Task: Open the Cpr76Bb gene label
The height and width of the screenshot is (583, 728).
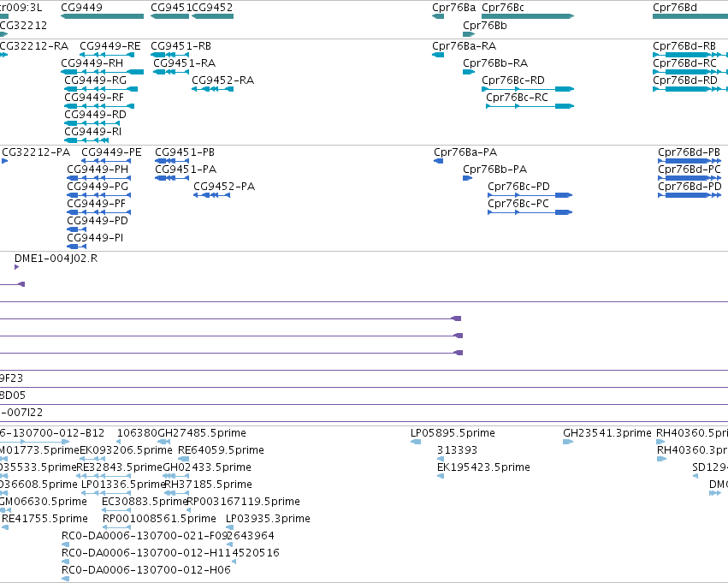Action: pyautogui.click(x=485, y=26)
